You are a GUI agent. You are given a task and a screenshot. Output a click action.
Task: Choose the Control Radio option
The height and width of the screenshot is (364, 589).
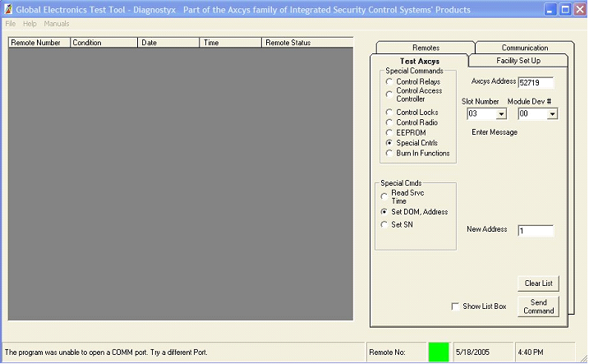[389, 122]
